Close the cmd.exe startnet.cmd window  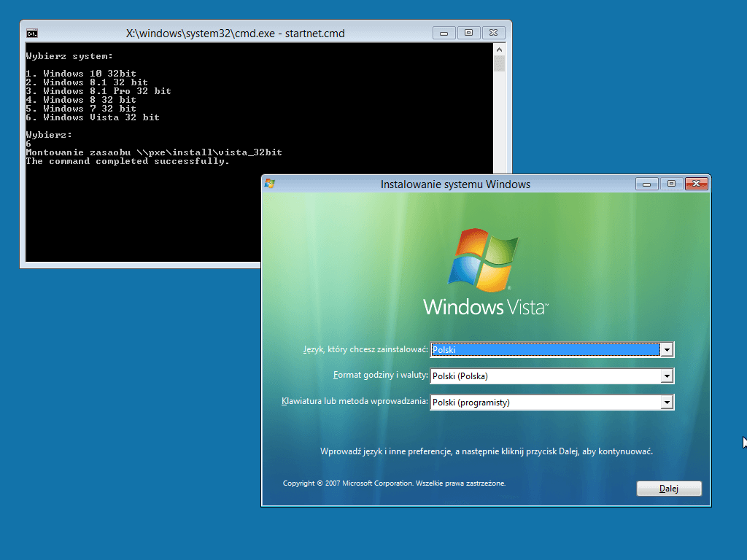click(494, 33)
